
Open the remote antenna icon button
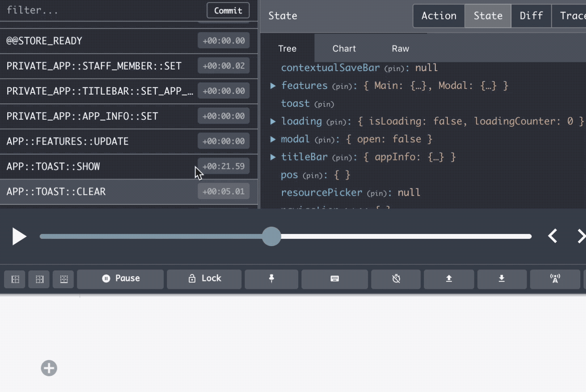tap(555, 279)
